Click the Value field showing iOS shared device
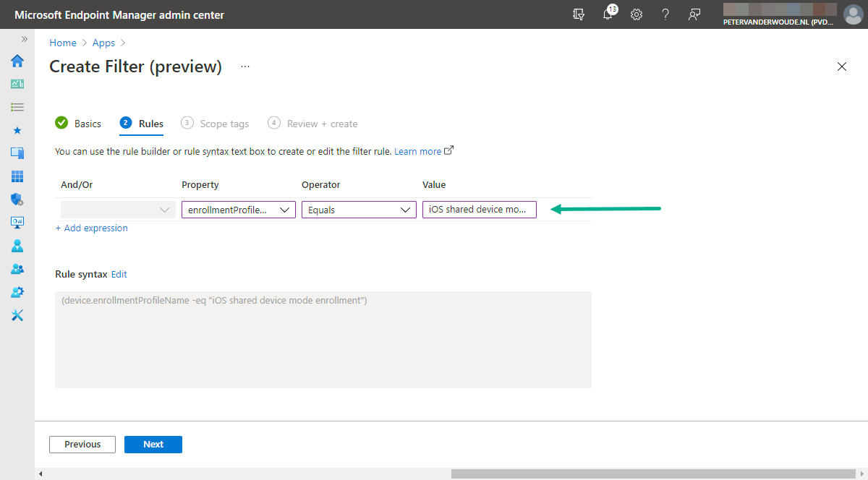Screen dimensions: 868x480 pos(479,209)
